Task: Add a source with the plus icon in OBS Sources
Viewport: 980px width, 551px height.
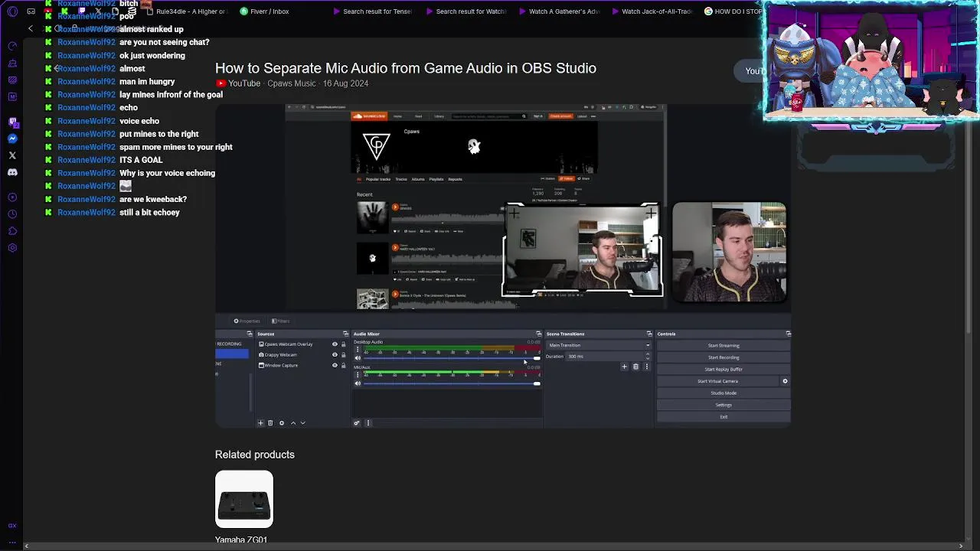Action: (x=260, y=423)
